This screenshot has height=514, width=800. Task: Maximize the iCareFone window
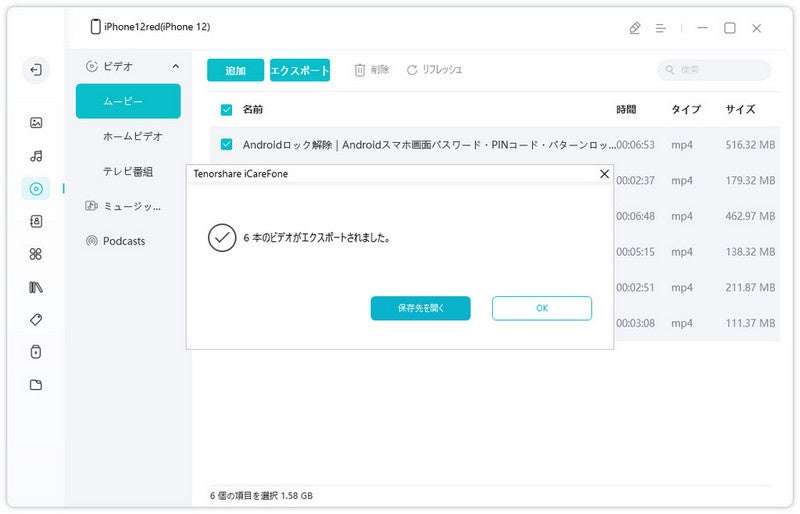coord(730,28)
